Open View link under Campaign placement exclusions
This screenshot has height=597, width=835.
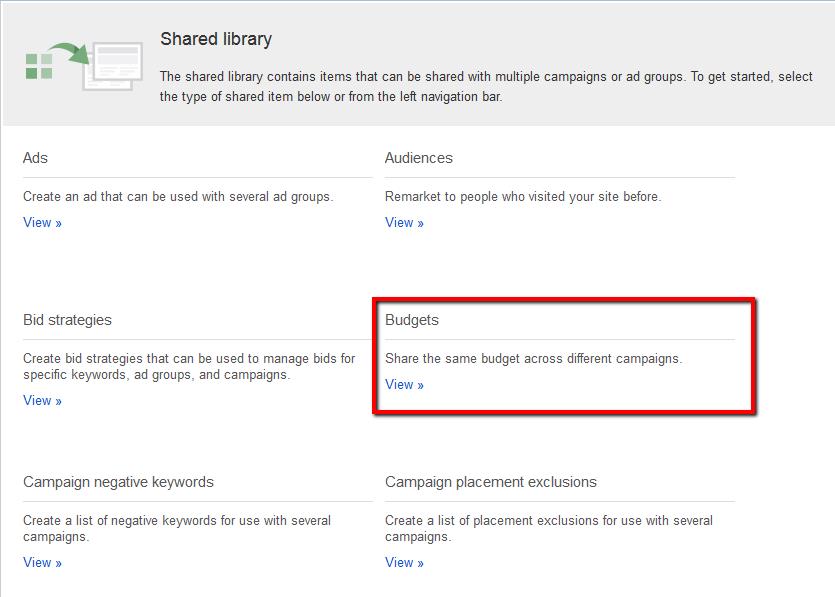404,563
